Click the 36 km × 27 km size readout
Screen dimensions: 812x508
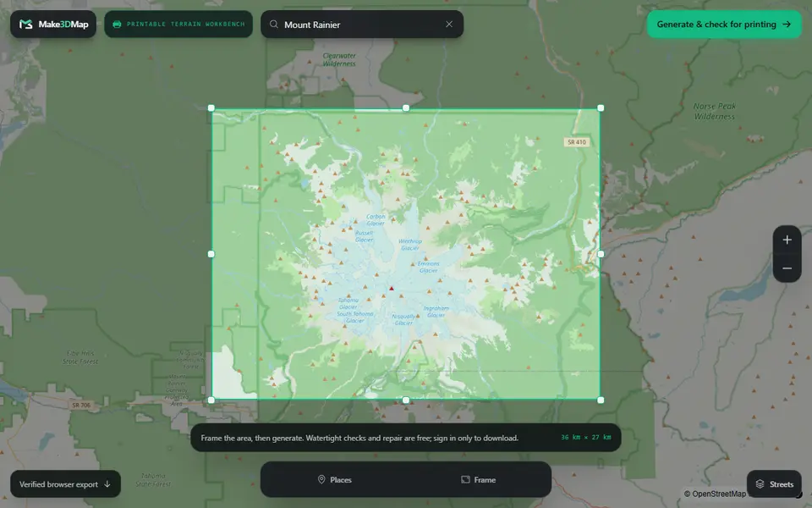(585, 438)
